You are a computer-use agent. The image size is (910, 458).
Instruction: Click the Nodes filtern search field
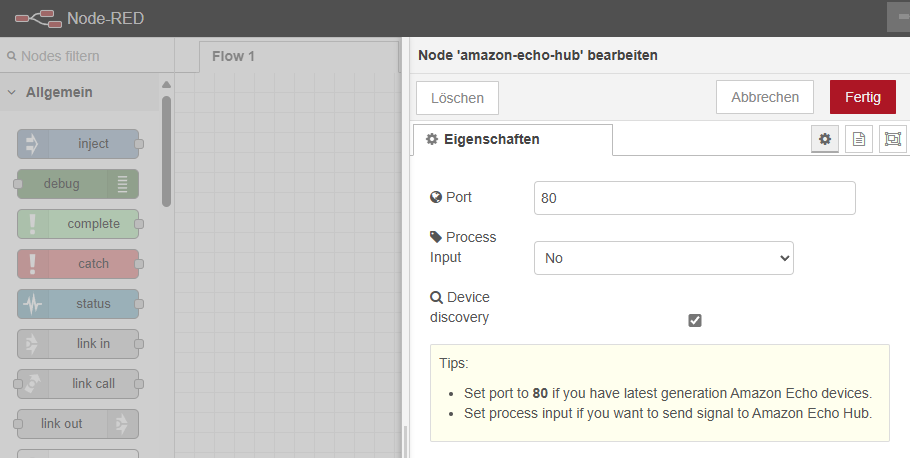(87, 56)
